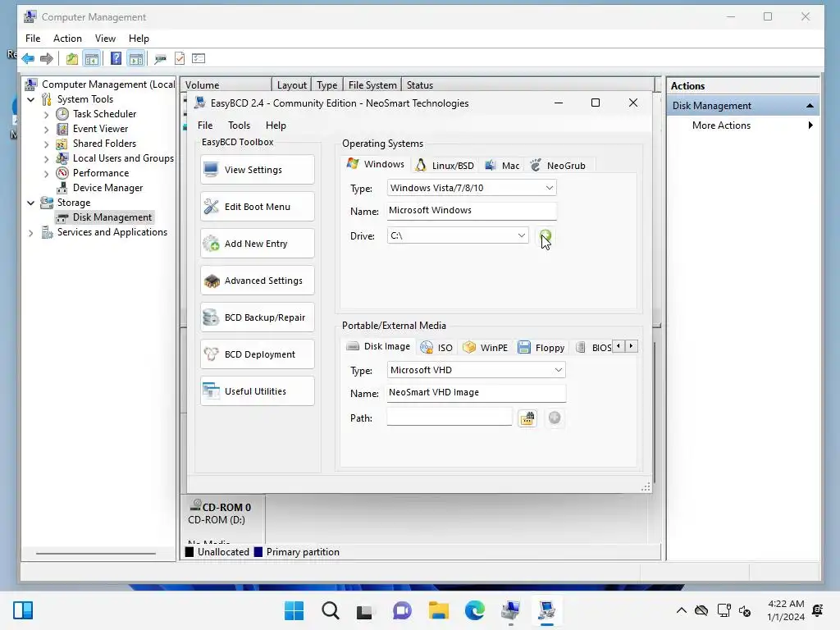Expand Services and Applications node

(x=30, y=233)
